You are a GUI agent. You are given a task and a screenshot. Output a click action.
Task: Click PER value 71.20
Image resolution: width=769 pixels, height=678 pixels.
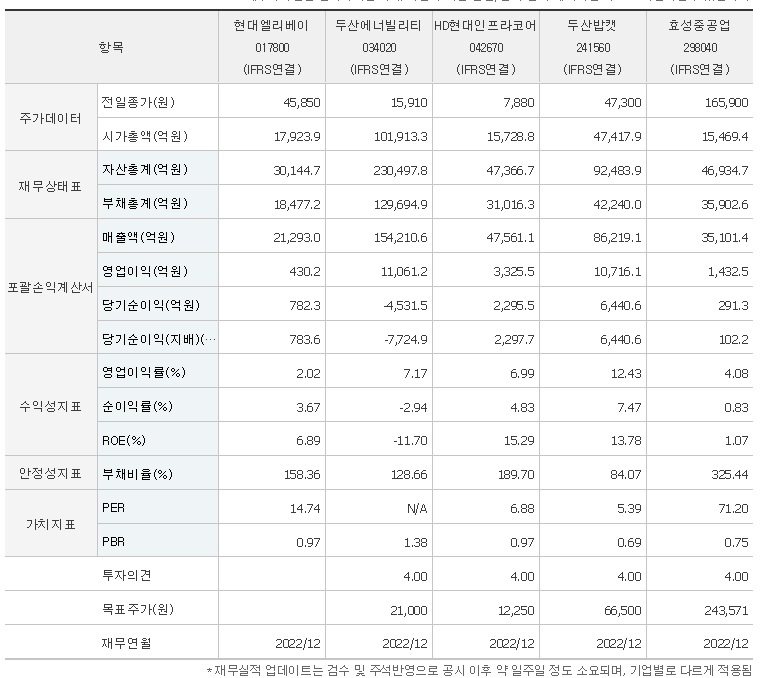point(733,509)
